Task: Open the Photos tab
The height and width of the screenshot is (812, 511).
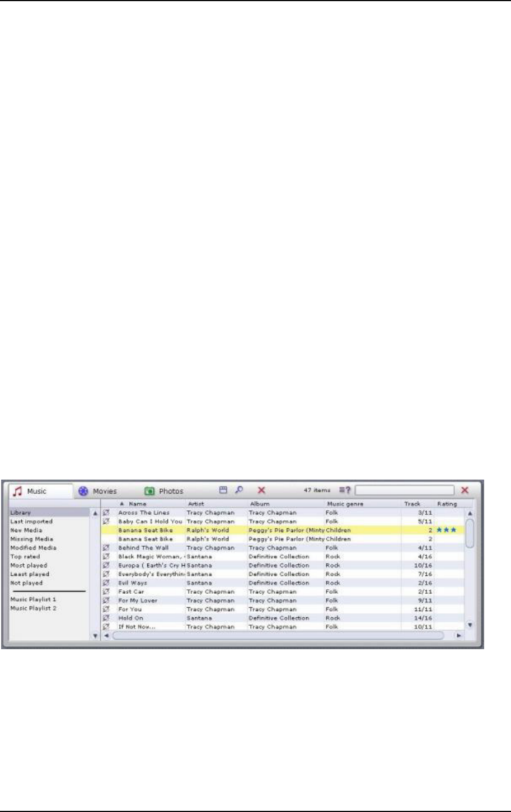Action: click(x=165, y=491)
